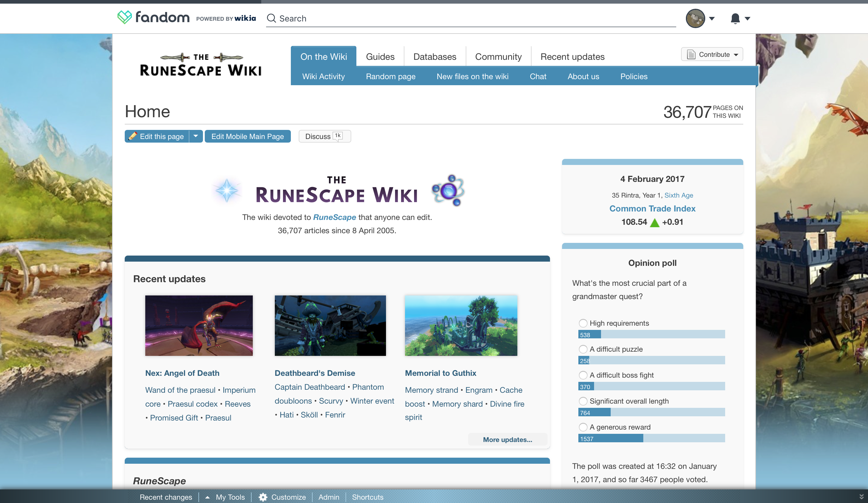Viewport: 868px width, 503px height.
Task: Click the Customize gear icon
Action: pyautogui.click(x=263, y=497)
